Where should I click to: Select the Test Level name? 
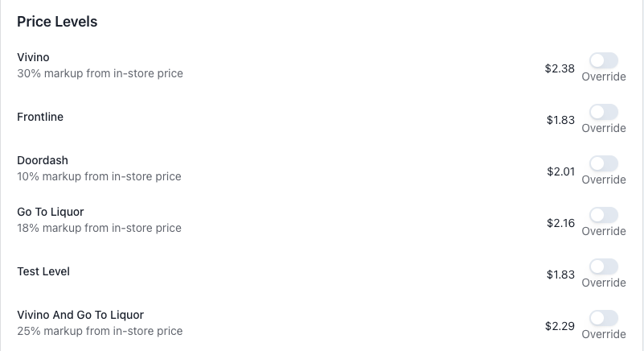tap(43, 272)
